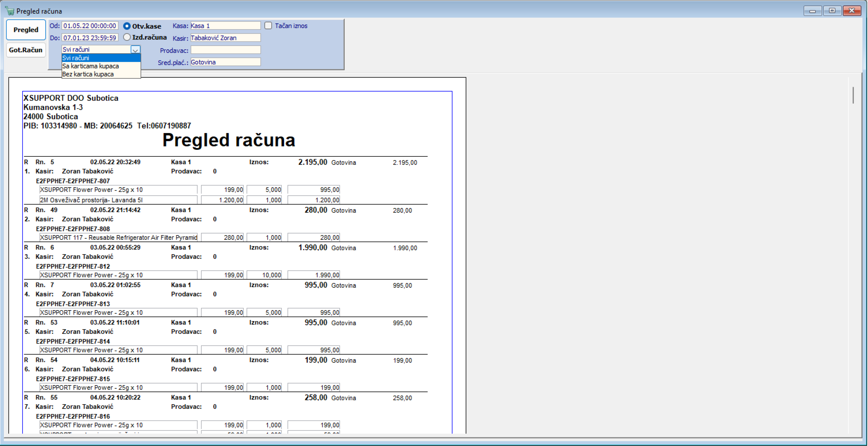868x446 pixels.
Task: Click the Do date field
Action: pos(90,38)
